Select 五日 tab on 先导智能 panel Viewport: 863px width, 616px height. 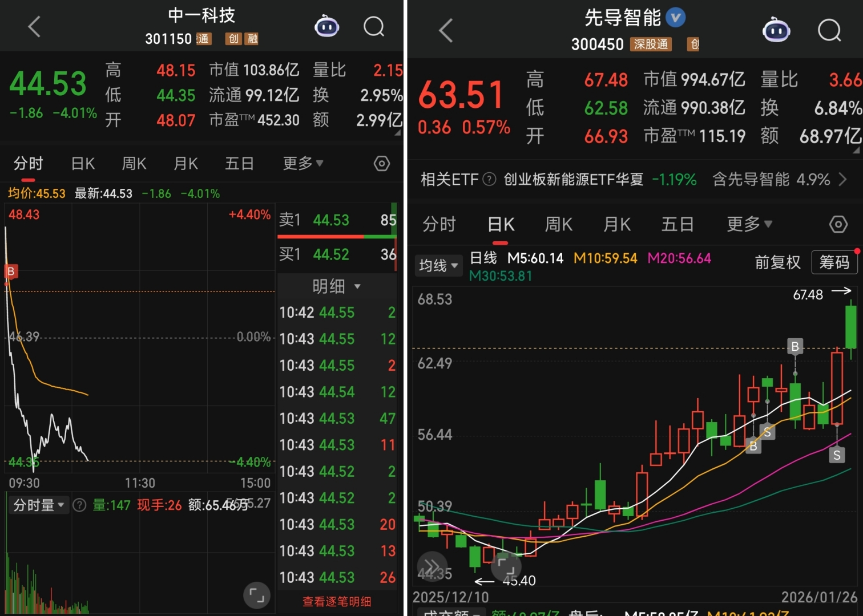(678, 224)
